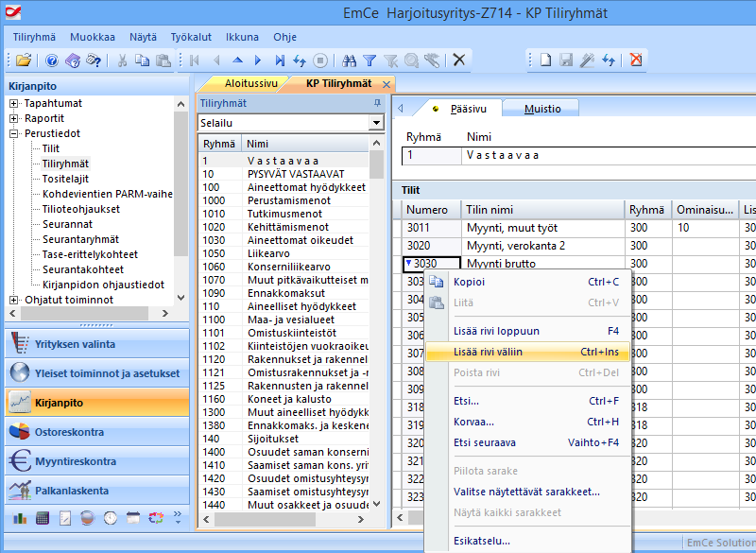Collapse the Perustiedot tree node

(14, 133)
